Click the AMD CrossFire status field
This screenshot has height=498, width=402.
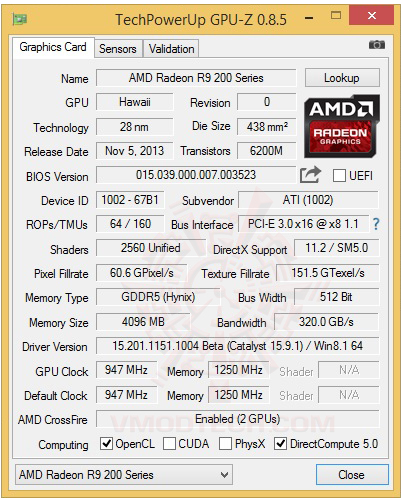point(238,419)
